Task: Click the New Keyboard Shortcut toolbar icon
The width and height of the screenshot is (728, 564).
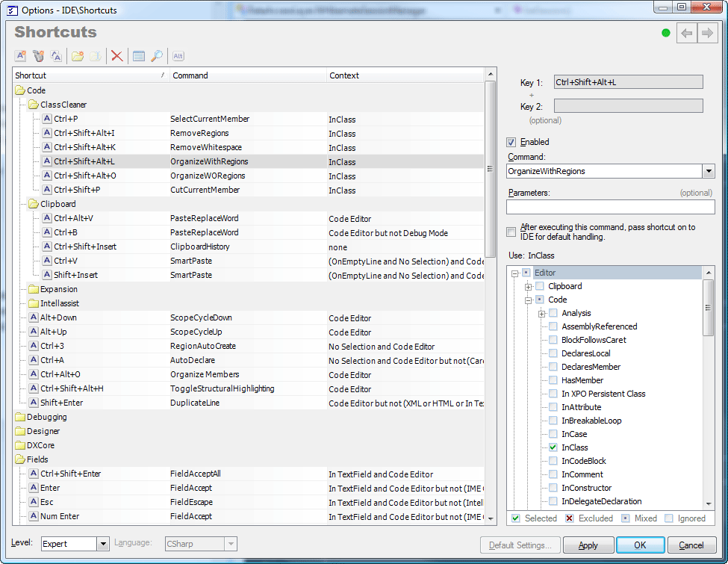Action: pyautogui.click(x=21, y=56)
